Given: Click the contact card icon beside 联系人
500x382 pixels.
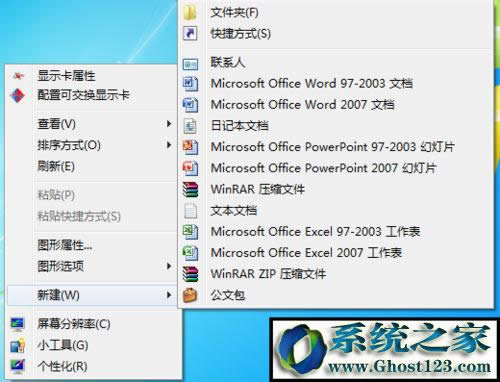Looking at the screenshot, I should (x=190, y=63).
